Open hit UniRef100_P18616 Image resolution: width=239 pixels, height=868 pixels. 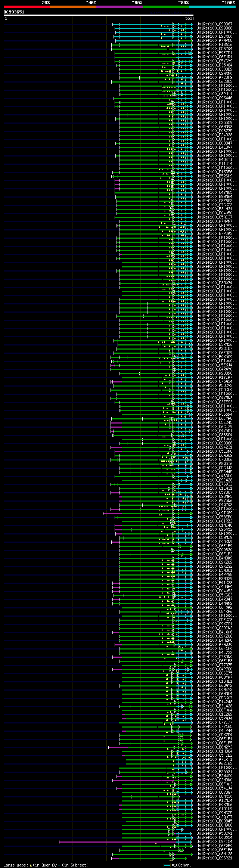point(214,45)
